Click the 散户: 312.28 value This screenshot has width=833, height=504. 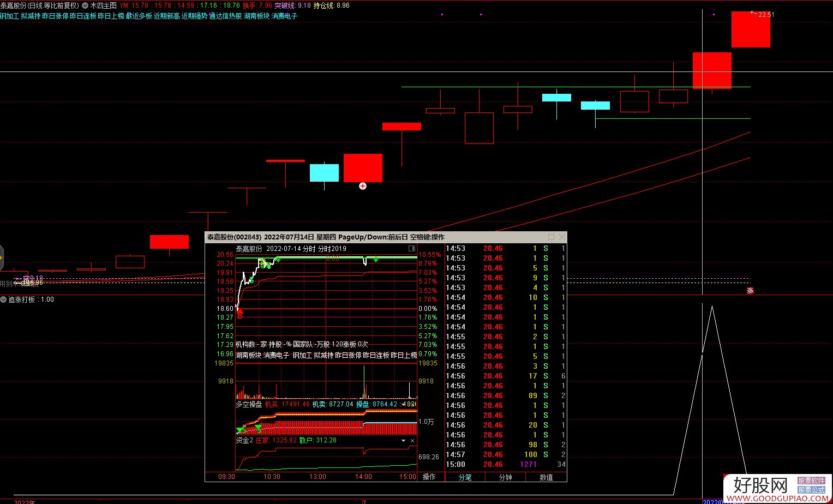(317, 440)
